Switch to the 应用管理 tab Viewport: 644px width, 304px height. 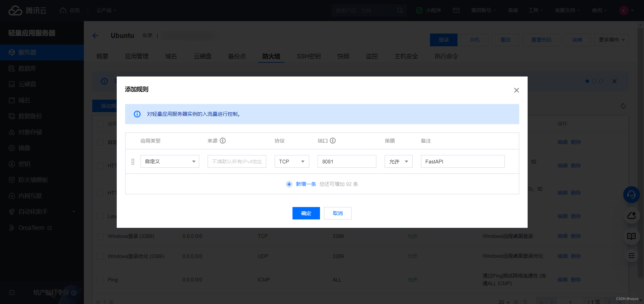[137, 56]
